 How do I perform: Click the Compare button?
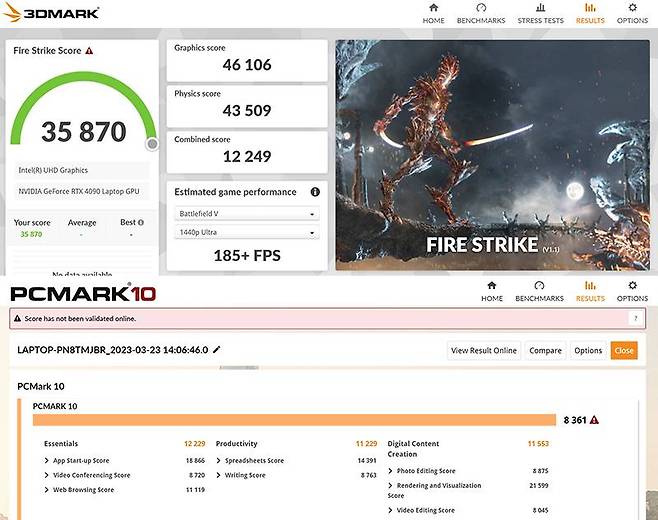(545, 350)
